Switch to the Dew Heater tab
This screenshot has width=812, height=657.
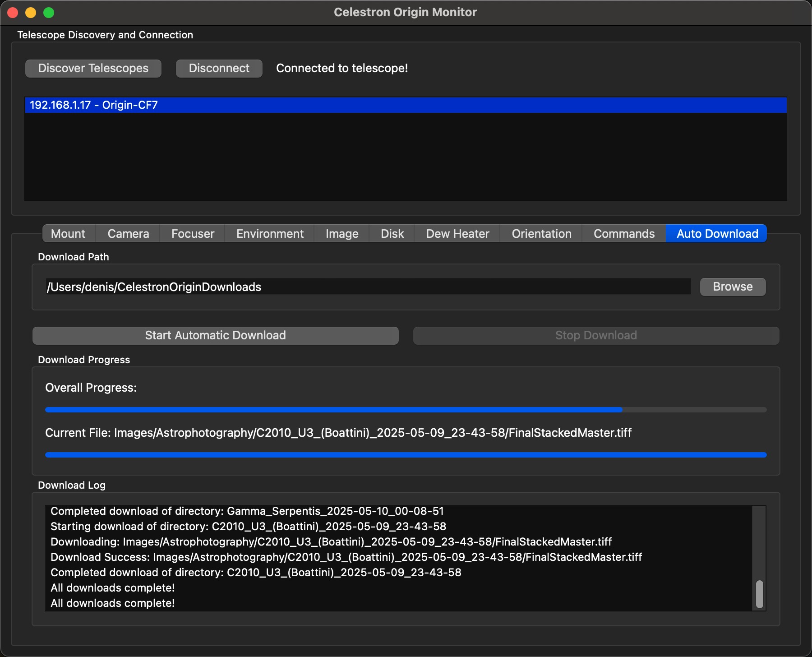pyautogui.click(x=457, y=234)
